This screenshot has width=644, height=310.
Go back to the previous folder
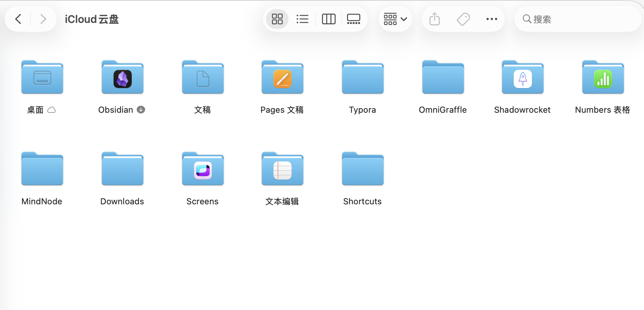pyautogui.click(x=18, y=19)
